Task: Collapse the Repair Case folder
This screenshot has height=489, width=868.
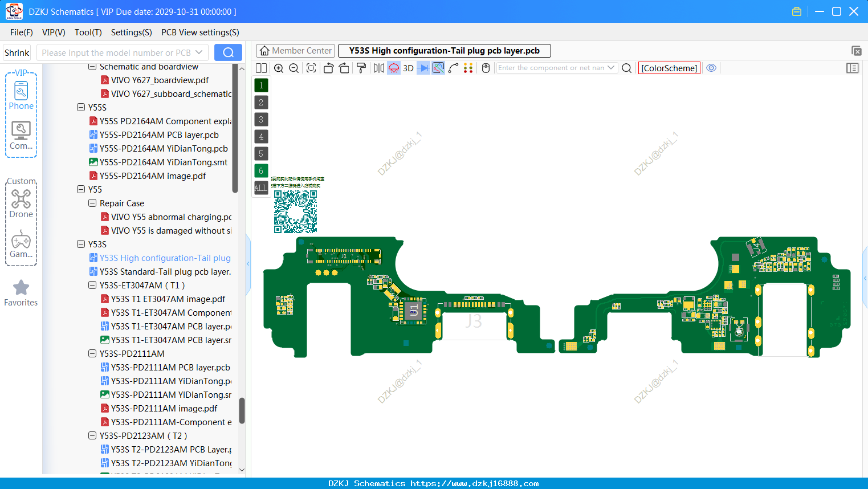Action: (x=92, y=203)
